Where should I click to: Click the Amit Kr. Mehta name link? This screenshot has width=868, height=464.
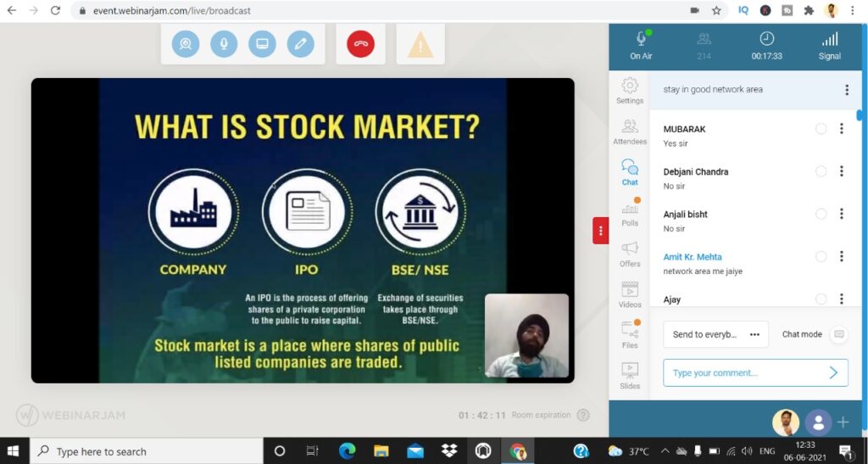click(693, 257)
